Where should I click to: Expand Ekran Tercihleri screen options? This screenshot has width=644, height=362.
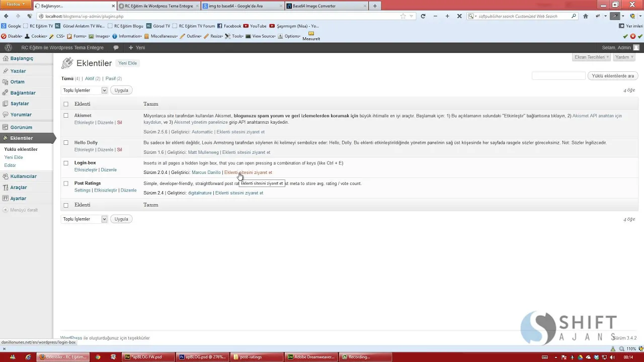pyautogui.click(x=592, y=57)
